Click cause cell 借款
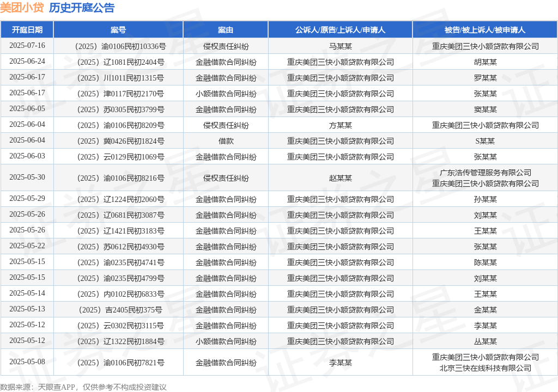This screenshot has width=558, height=392. pos(226,141)
